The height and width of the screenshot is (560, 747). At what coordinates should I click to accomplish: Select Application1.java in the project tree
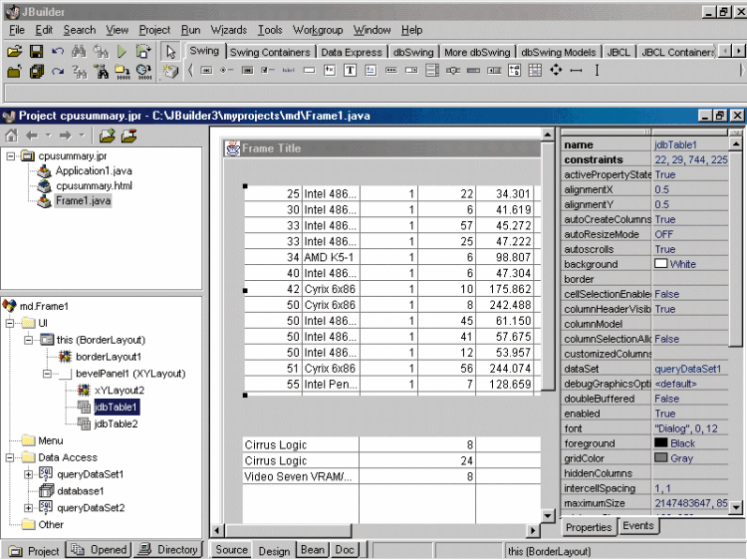click(x=94, y=170)
